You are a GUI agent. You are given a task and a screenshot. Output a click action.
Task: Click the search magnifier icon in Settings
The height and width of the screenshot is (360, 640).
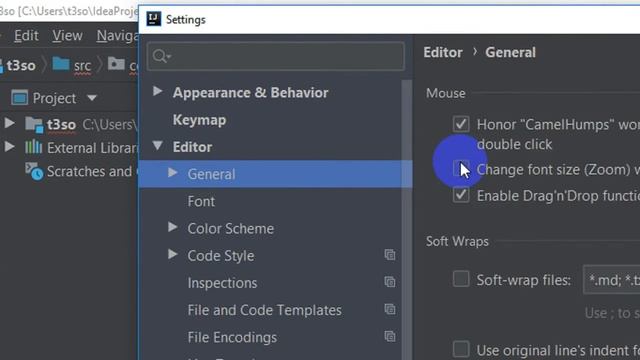160,56
